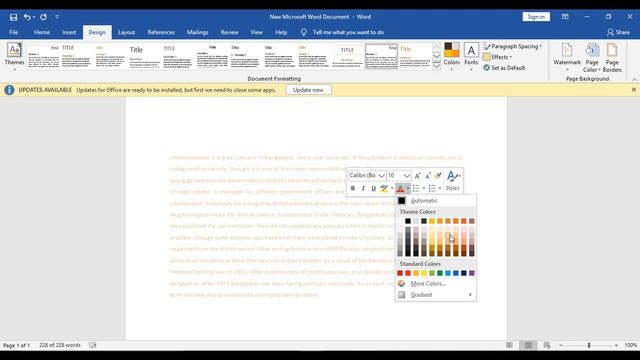The height and width of the screenshot is (360, 640).
Task: Customize Quick Access Toolbar dropdown
Action: click(57, 17)
